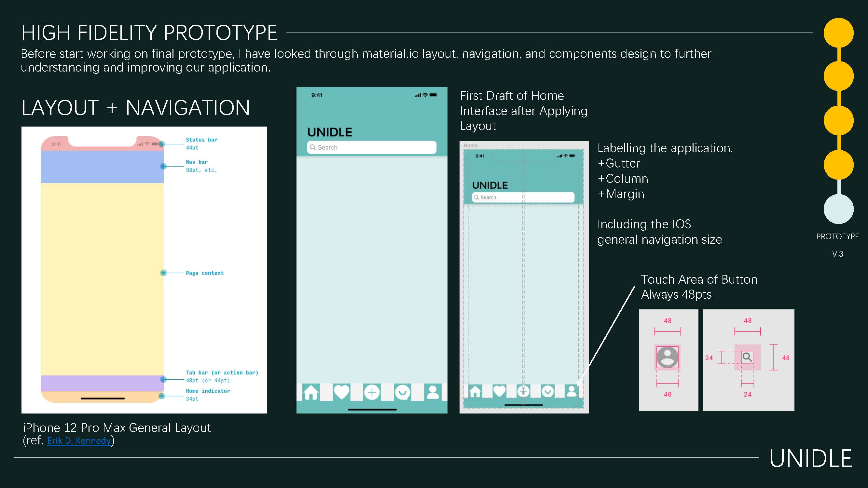
Task: Tap the heart icon in gridded mockup
Action: click(x=499, y=391)
